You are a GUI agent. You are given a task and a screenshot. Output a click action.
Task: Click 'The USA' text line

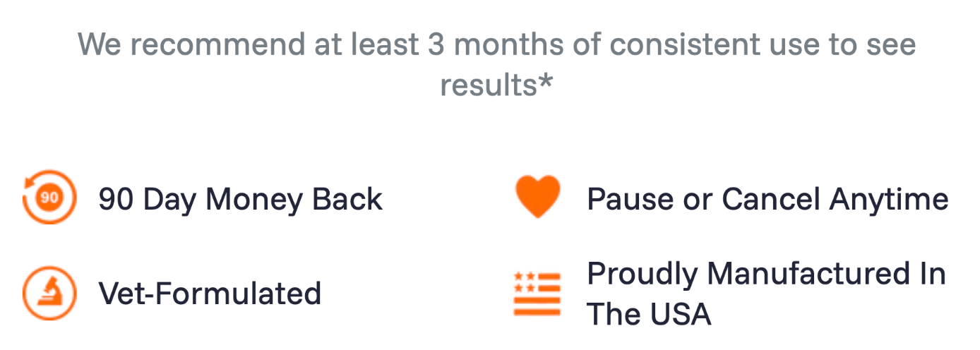[650, 314]
